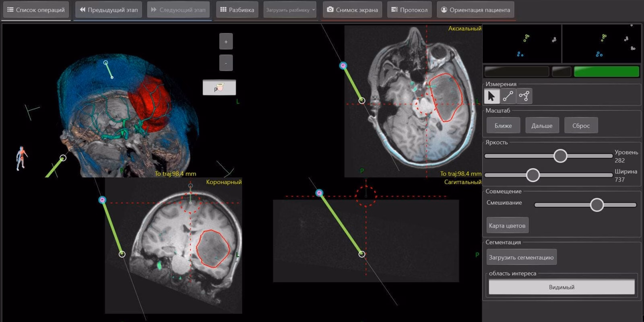
Task: Click the Коронарный view label
Action: click(x=224, y=182)
